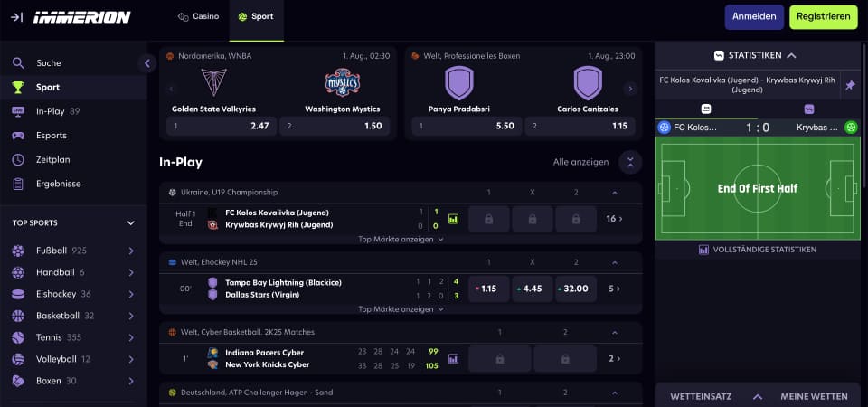Viewport: 868px width, 407px height.
Task: Collapse Ukraine U19 Championship section
Action: pos(615,193)
